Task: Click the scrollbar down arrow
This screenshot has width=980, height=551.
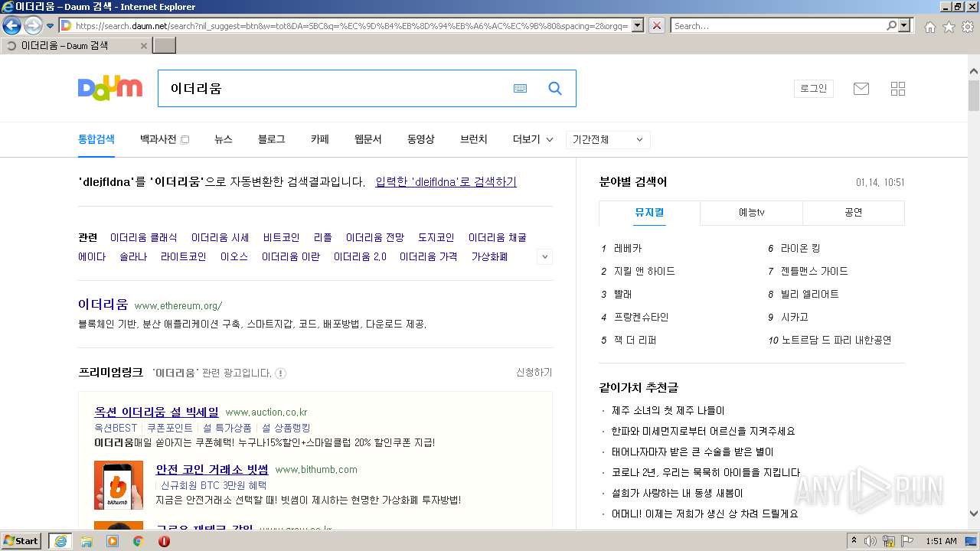Action: point(974,514)
